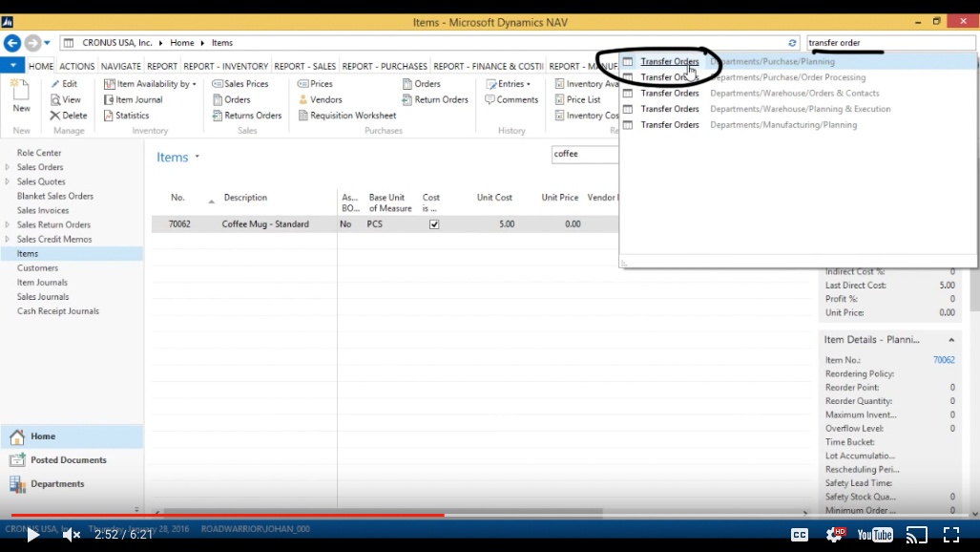This screenshot has width=980, height=552.
Task: Open the Items view dropdown arrow
Action: point(197,157)
